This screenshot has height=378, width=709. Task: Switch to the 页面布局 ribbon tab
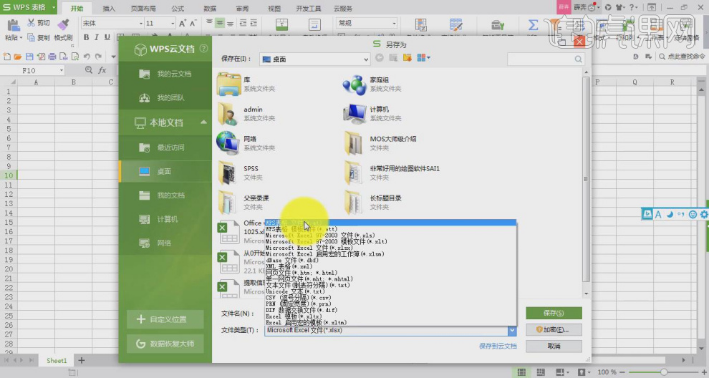click(143, 8)
